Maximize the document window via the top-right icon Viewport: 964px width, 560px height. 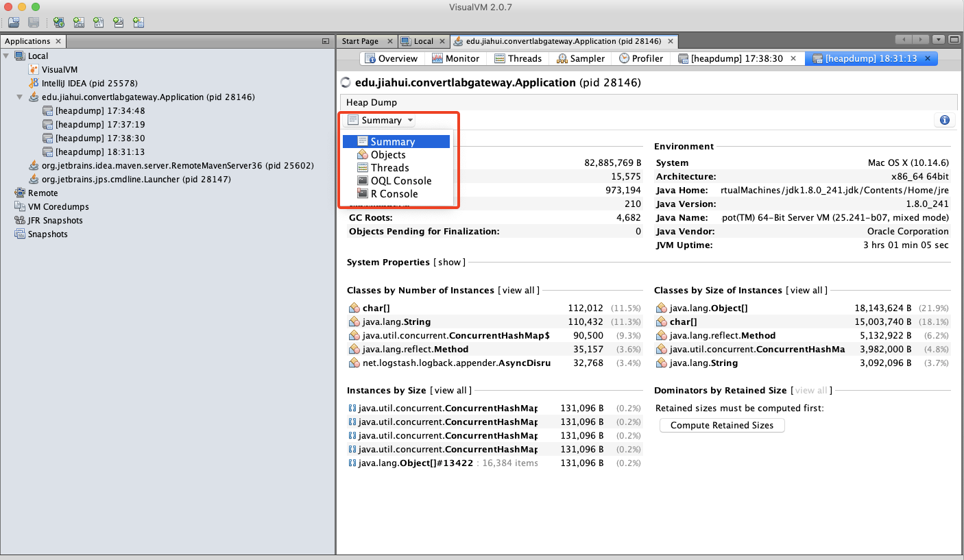(x=954, y=40)
